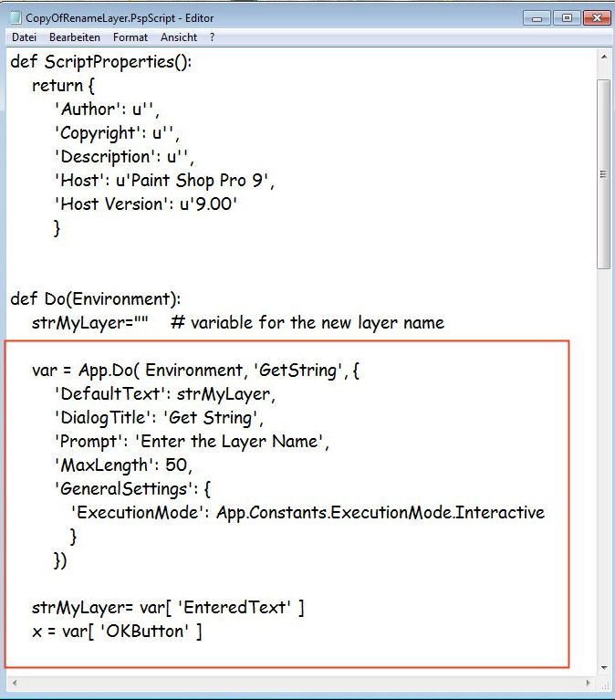Click the vertical scrollbar down arrow
This screenshot has width=615, height=700.
coord(602,667)
